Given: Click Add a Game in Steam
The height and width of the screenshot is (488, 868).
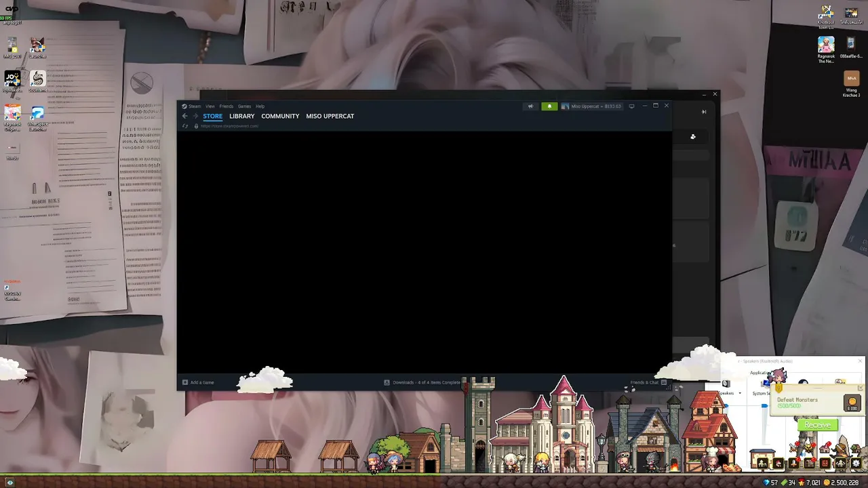Looking at the screenshot, I should [198, 382].
